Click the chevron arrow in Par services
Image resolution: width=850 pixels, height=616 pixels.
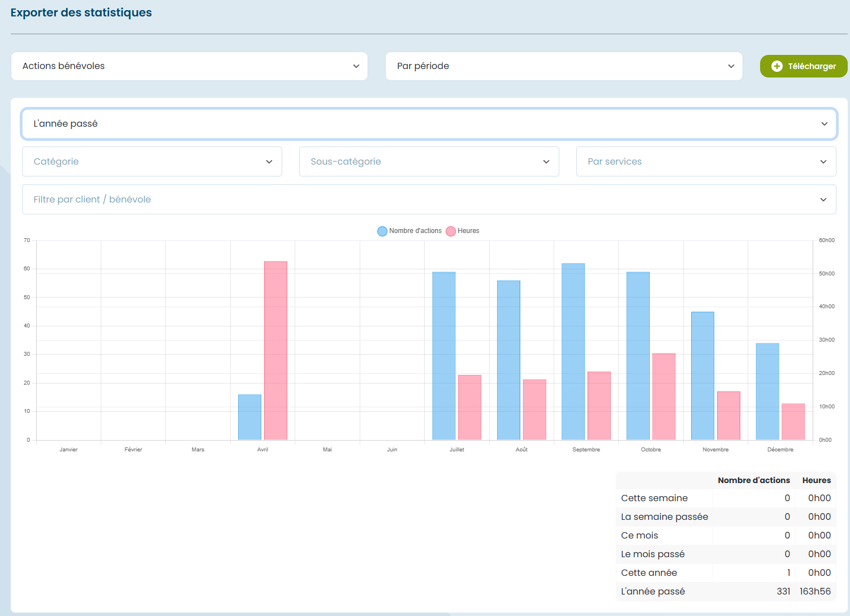click(x=823, y=162)
